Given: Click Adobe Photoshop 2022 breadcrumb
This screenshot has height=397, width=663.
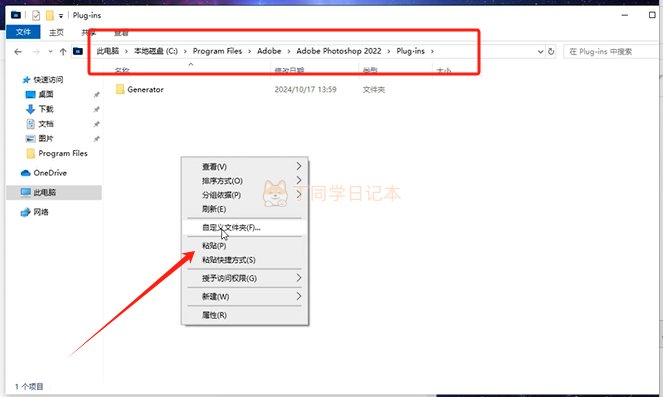Looking at the screenshot, I should click(x=339, y=51).
